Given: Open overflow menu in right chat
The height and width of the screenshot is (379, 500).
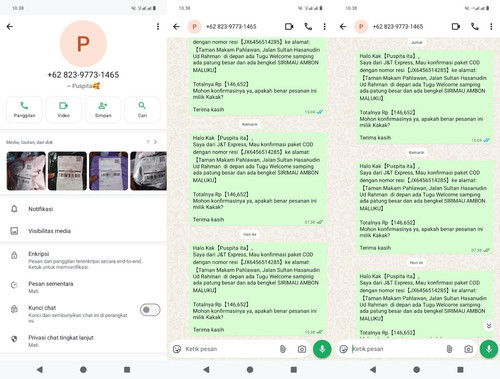Looking at the screenshot, I should [x=491, y=27].
